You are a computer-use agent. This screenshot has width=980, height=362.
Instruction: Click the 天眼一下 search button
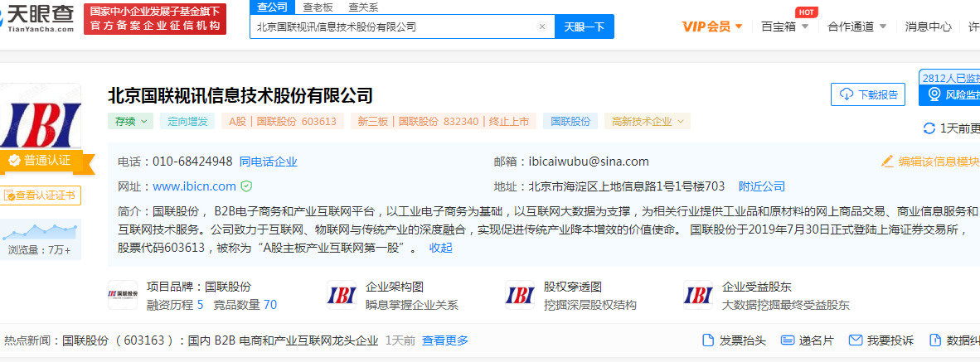(585, 27)
